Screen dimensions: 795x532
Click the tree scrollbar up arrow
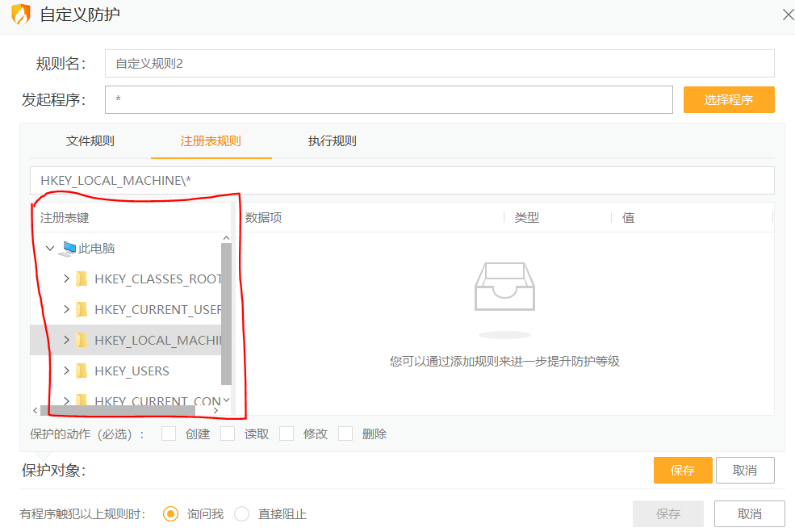pyautogui.click(x=226, y=238)
